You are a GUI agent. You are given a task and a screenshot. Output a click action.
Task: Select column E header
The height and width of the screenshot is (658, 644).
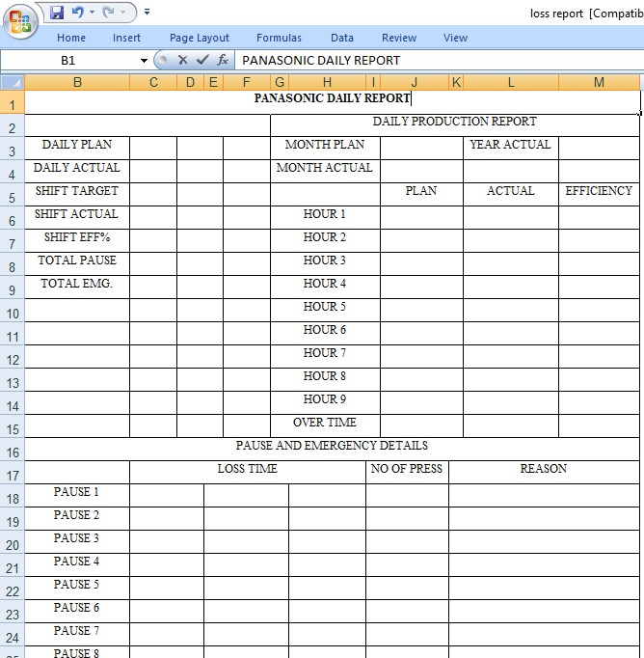click(213, 82)
